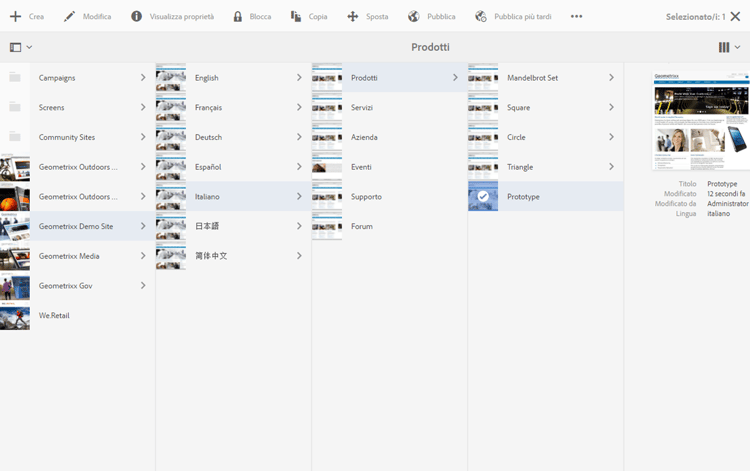The image size is (750, 471).
Task: Toggle the side rail panel icon
Action: 15,47
